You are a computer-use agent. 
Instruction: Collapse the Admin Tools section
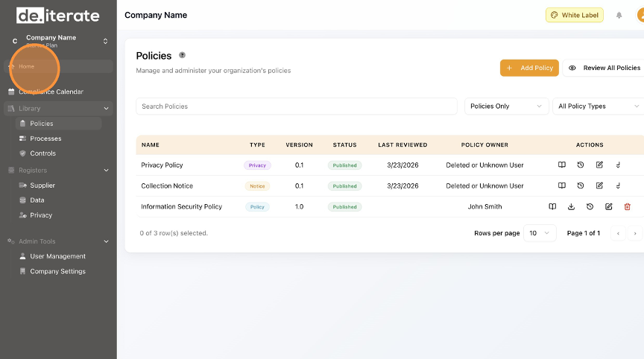point(106,241)
